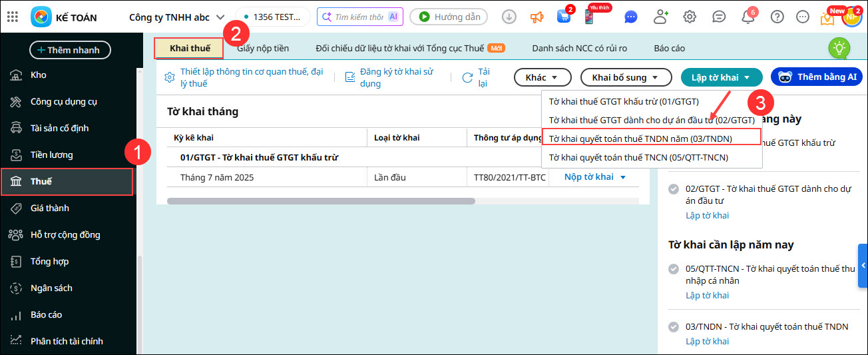Image resolution: width=868 pixels, height=355 pixels.
Task: Open the more options ellipsis icon
Action: click(803, 17)
